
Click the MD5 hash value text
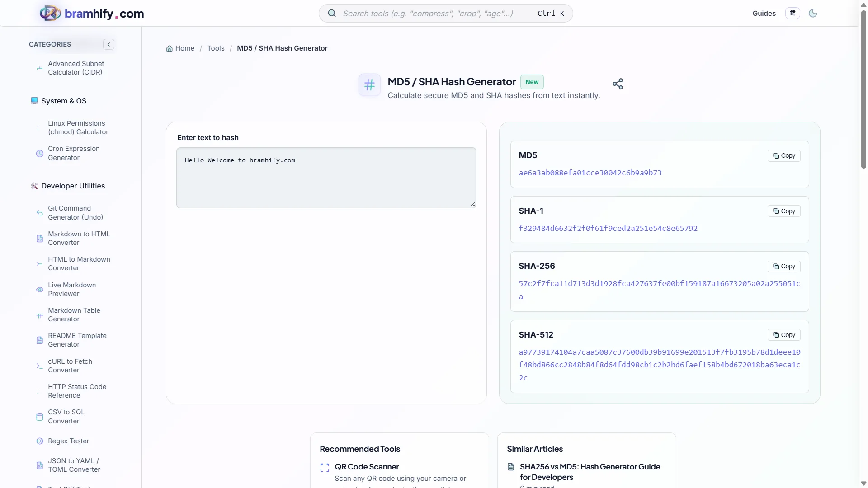point(590,173)
